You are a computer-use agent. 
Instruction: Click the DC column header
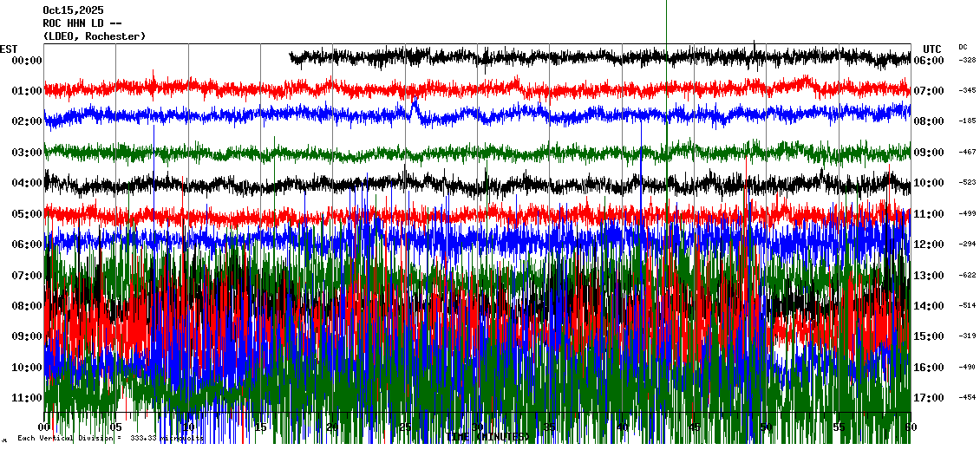(963, 47)
